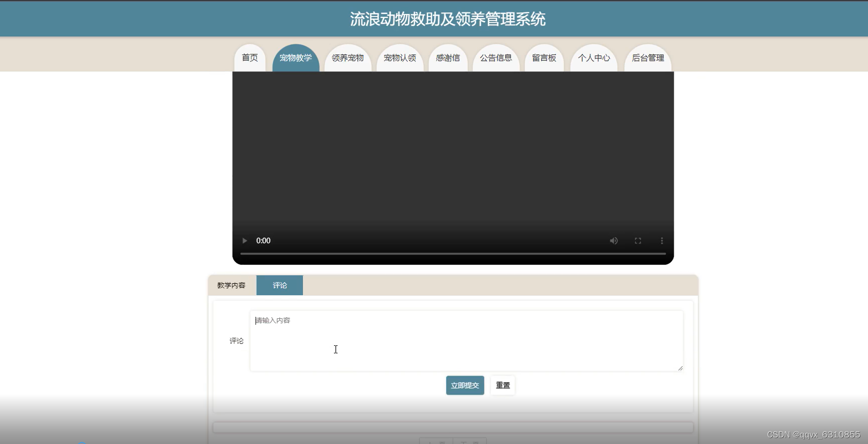The width and height of the screenshot is (868, 444).
Task: Open video more-options menu
Action: click(662, 240)
